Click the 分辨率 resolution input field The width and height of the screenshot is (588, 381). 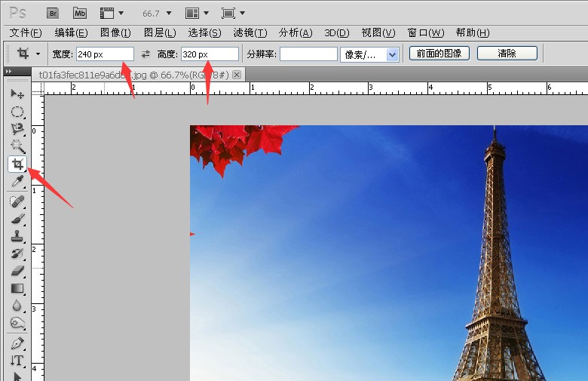[x=308, y=54]
